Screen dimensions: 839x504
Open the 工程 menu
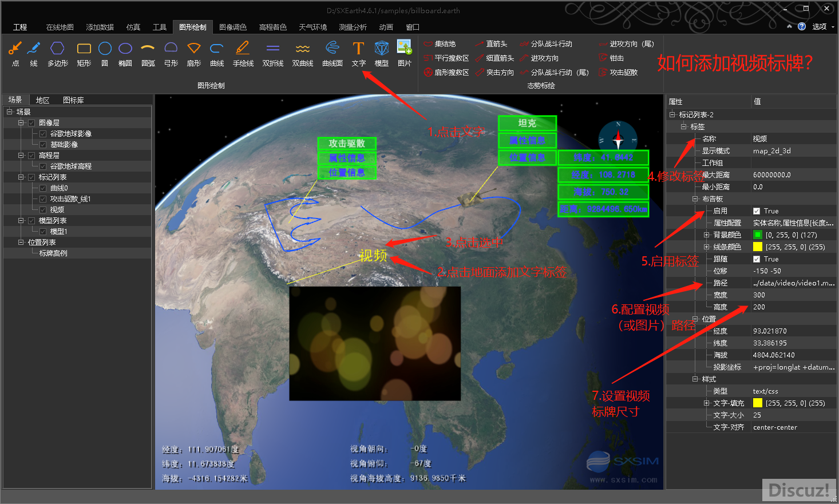click(20, 27)
